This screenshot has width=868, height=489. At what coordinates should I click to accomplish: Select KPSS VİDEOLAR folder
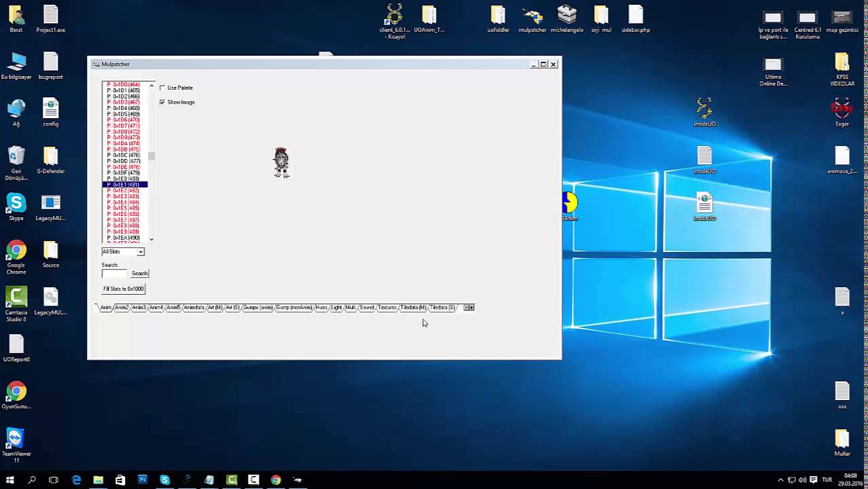842,69
